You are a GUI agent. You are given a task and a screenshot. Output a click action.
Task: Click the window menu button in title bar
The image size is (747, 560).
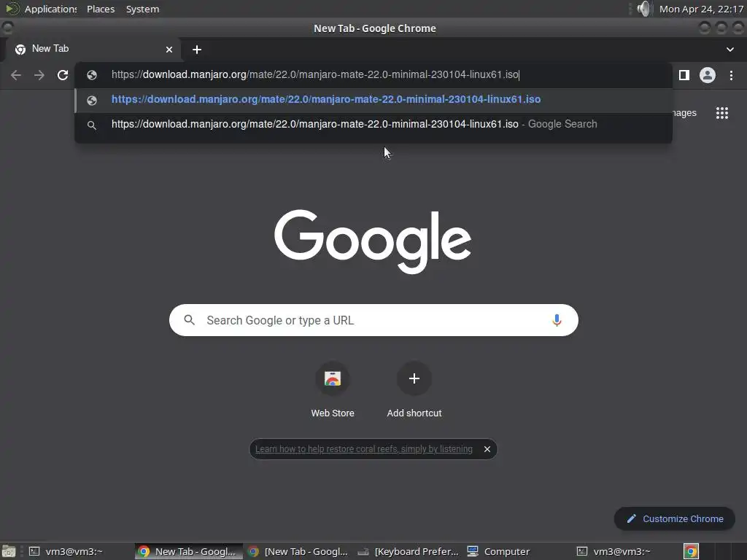pos(7,28)
